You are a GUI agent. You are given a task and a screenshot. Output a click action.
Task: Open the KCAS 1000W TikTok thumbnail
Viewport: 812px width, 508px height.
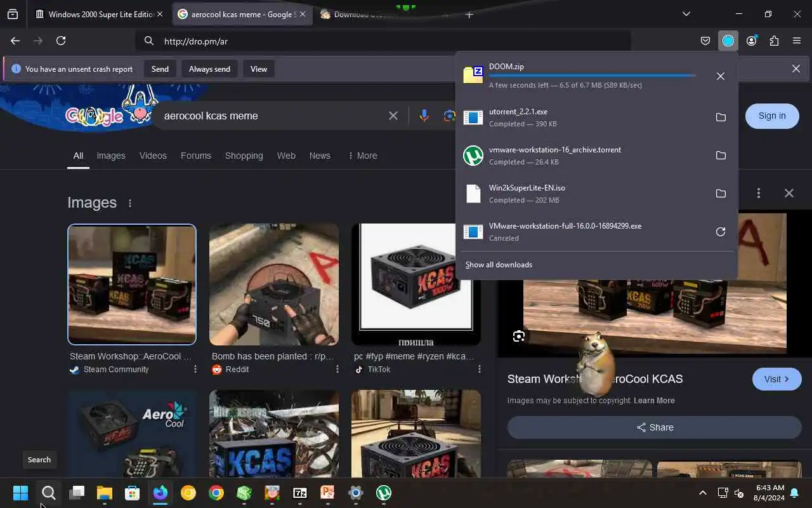tap(416, 284)
